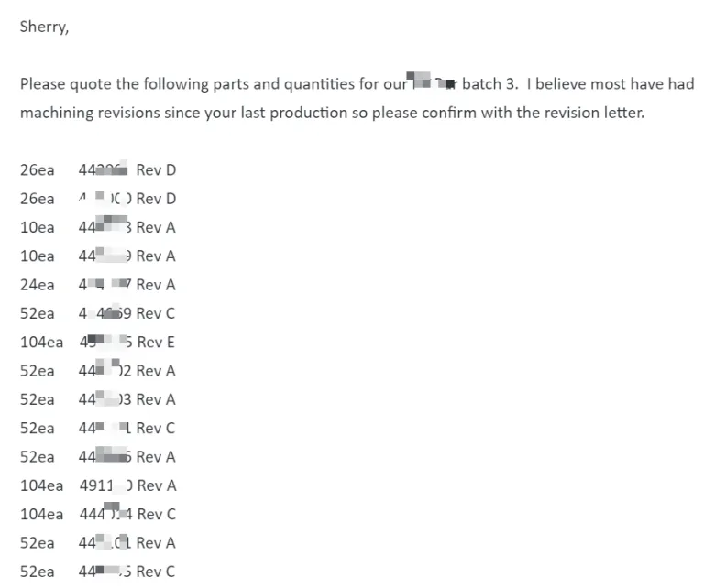Click the 52ea part number ending in 03
This screenshot has height=588, width=715.
click(104, 399)
